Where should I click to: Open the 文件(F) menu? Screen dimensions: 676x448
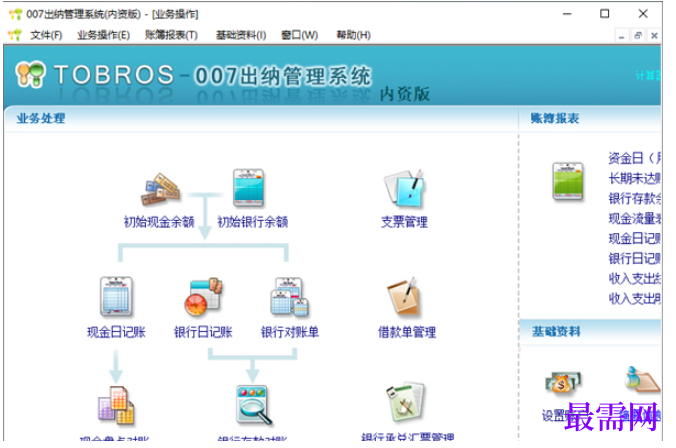(46, 35)
